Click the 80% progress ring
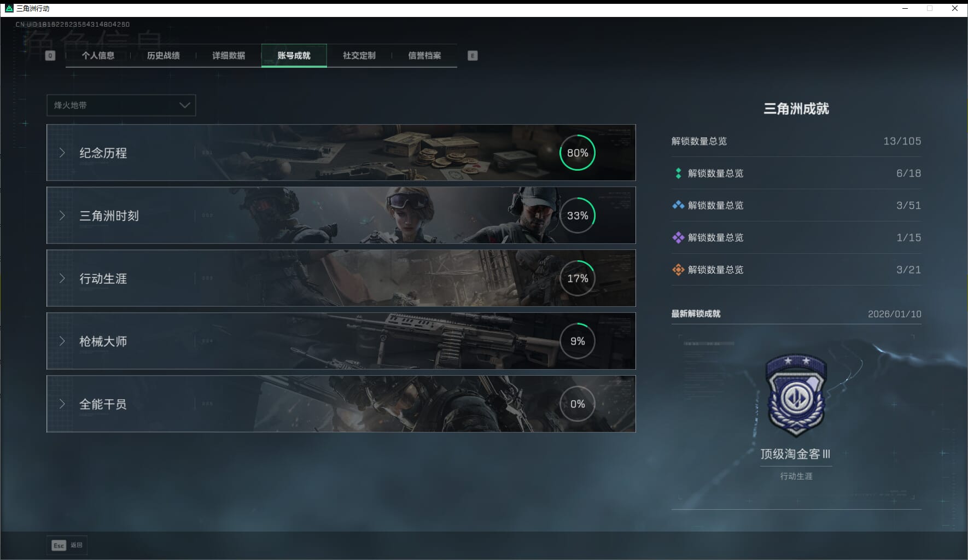The width and height of the screenshot is (968, 560). click(x=578, y=153)
